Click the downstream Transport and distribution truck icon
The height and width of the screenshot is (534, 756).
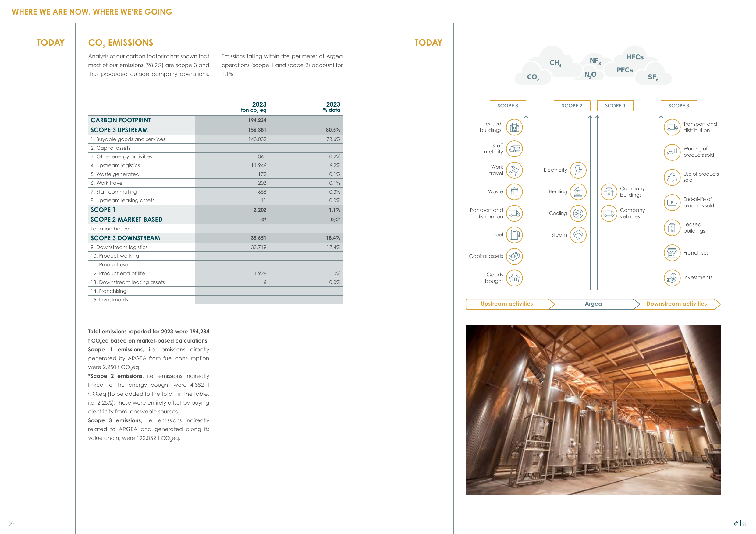click(672, 127)
